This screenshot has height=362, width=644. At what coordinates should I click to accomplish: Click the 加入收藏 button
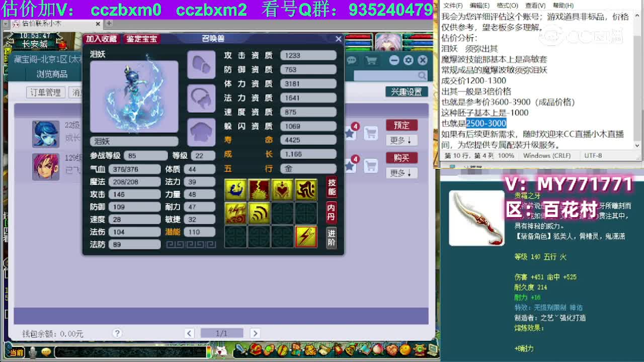pyautogui.click(x=101, y=39)
